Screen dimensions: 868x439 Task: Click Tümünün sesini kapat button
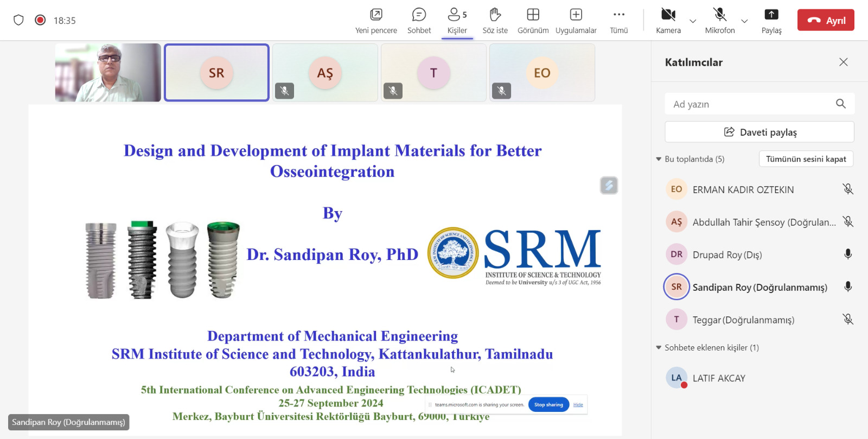(x=806, y=159)
